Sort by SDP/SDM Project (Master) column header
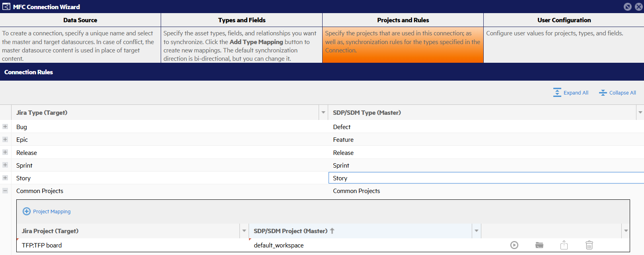The image size is (644, 255). (x=291, y=231)
